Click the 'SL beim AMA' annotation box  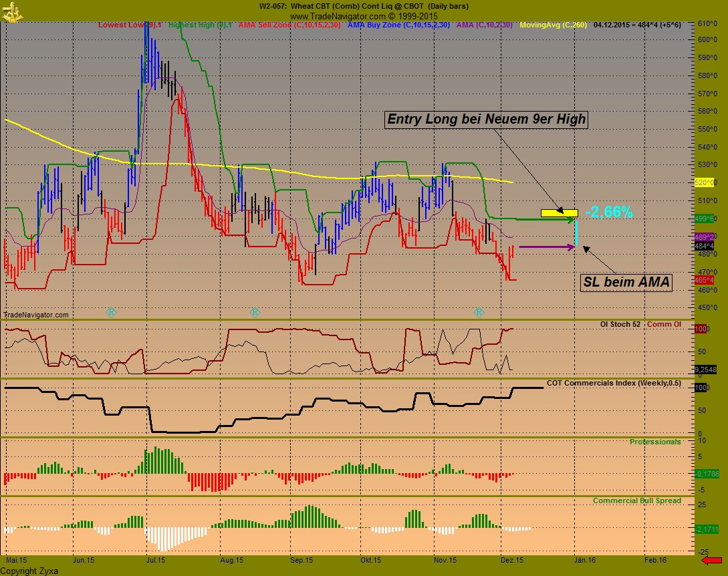click(626, 282)
